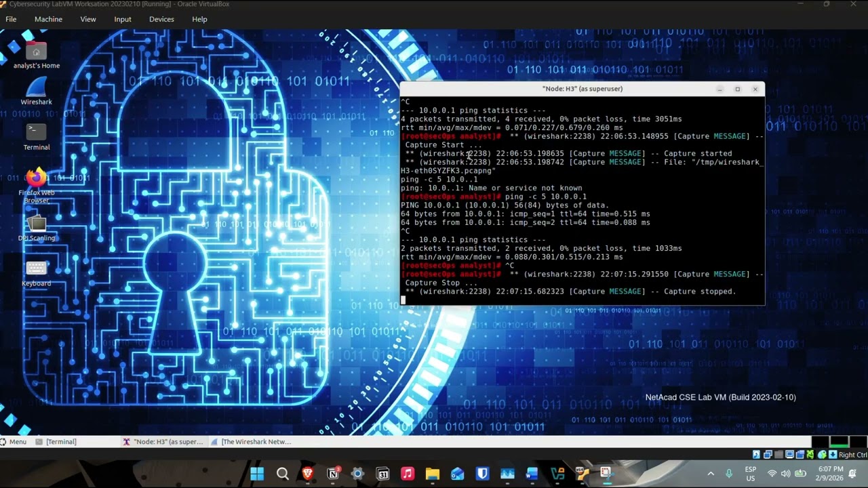Open the Calendar app from the taskbar
This screenshot has width=868, height=488.
click(382, 474)
